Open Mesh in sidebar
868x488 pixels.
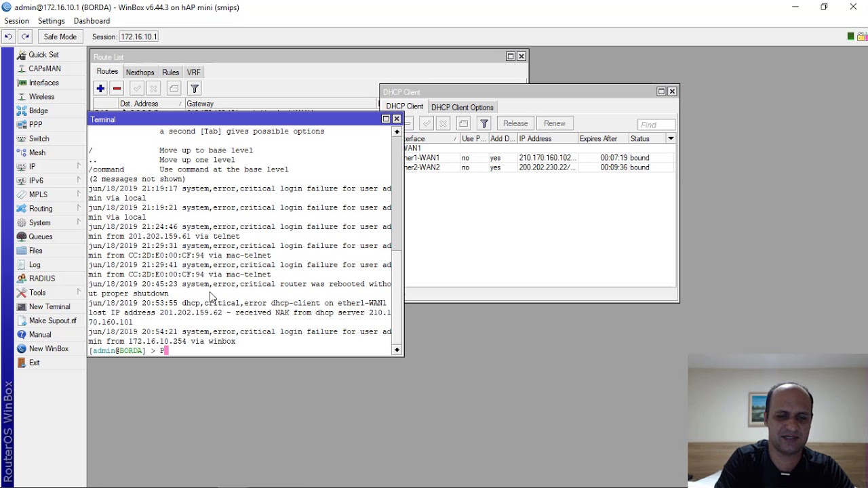37,152
